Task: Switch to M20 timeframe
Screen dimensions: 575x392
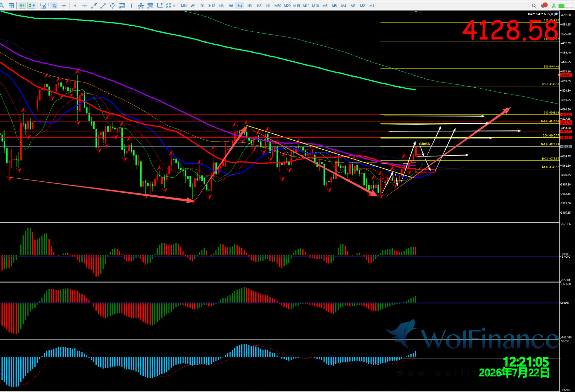Action: [x=287, y=6]
